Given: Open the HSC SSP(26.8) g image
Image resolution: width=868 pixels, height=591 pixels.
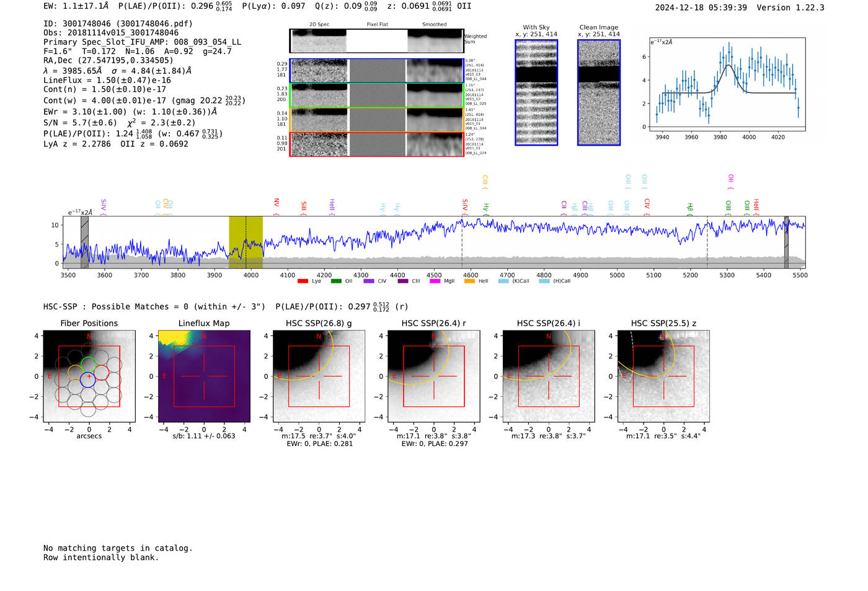Looking at the screenshot, I should pyautogui.click(x=319, y=376).
